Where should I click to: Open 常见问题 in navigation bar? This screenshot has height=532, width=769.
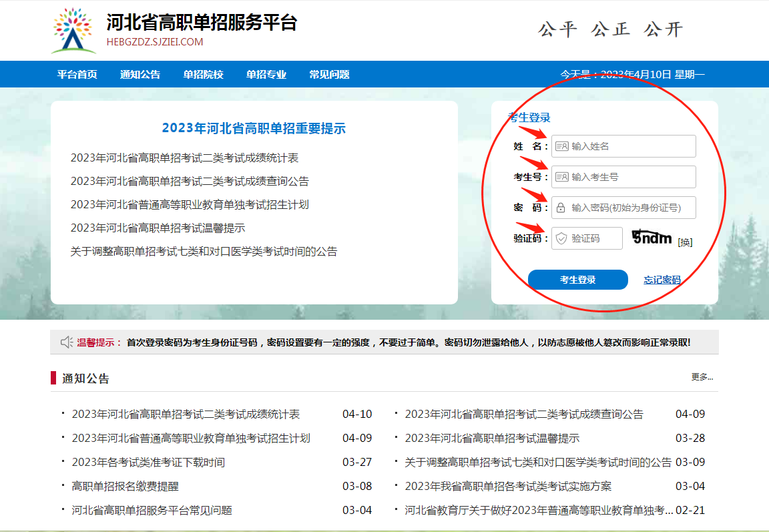pyautogui.click(x=329, y=75)
